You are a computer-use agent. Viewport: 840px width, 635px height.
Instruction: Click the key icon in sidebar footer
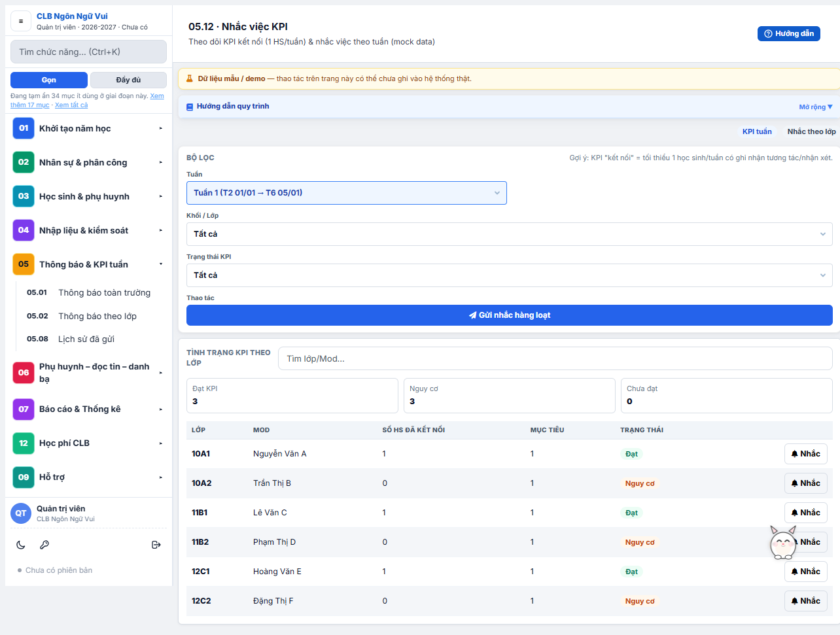click(44, 545)
